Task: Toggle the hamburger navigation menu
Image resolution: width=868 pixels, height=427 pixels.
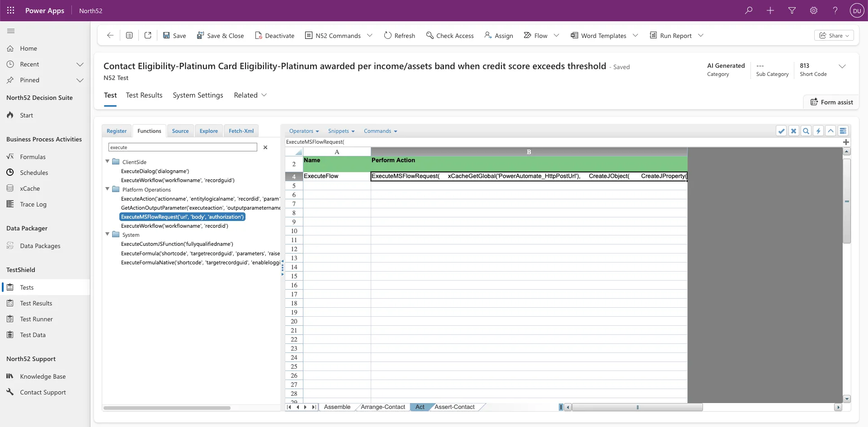Action: click(x=11, y=31)
